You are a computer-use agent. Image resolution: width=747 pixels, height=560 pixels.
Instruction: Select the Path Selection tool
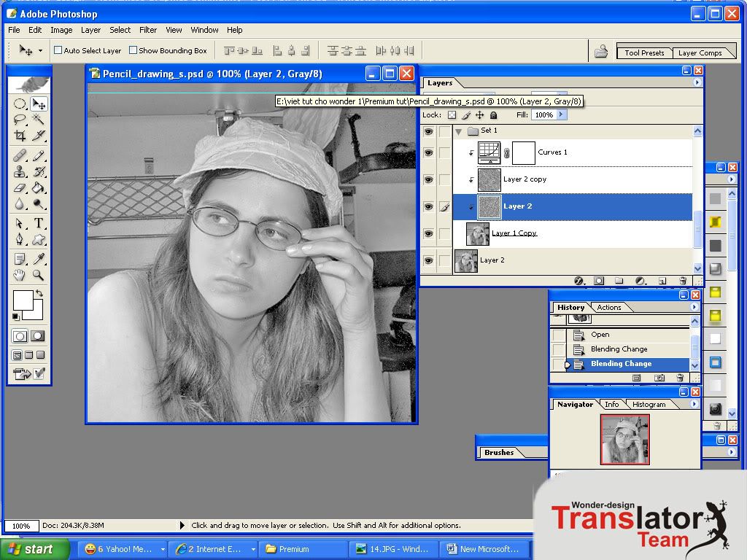coord(20,223)
